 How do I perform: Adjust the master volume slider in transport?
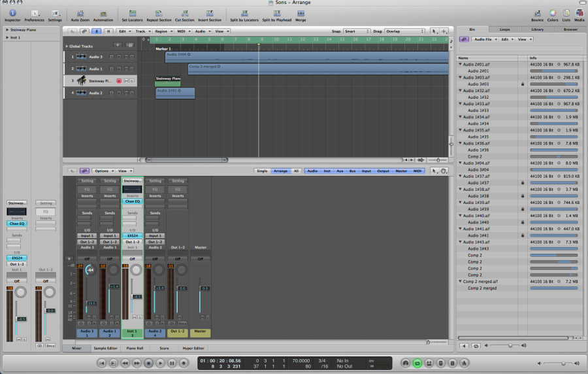563,363
